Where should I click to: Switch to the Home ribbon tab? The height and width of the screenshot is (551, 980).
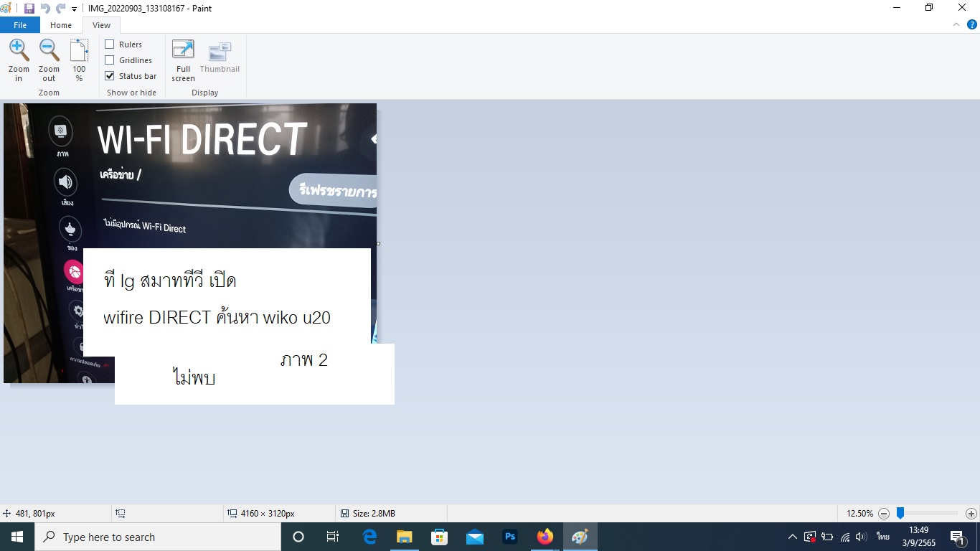pos(61,25)
